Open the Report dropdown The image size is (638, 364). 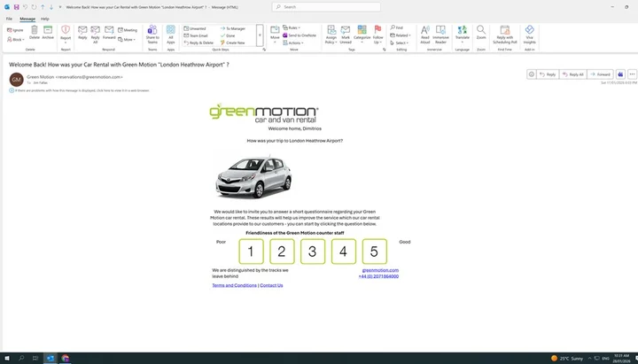click(x=66, y=35)
